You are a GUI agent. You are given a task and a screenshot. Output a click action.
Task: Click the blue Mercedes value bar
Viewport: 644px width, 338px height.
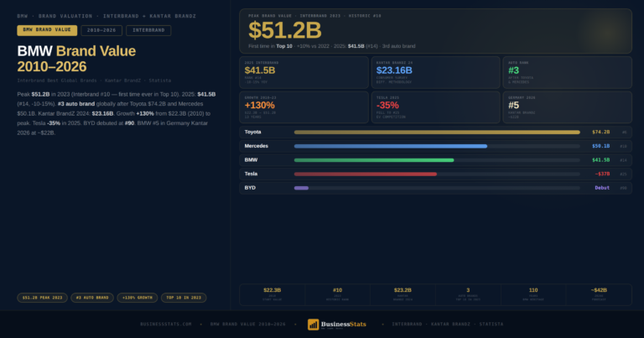click(391, 146)
